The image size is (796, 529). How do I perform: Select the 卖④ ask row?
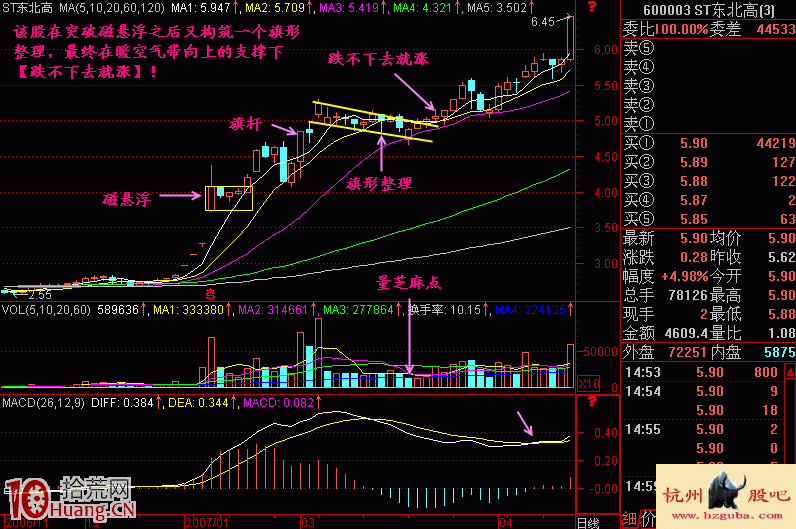point(708,67)
